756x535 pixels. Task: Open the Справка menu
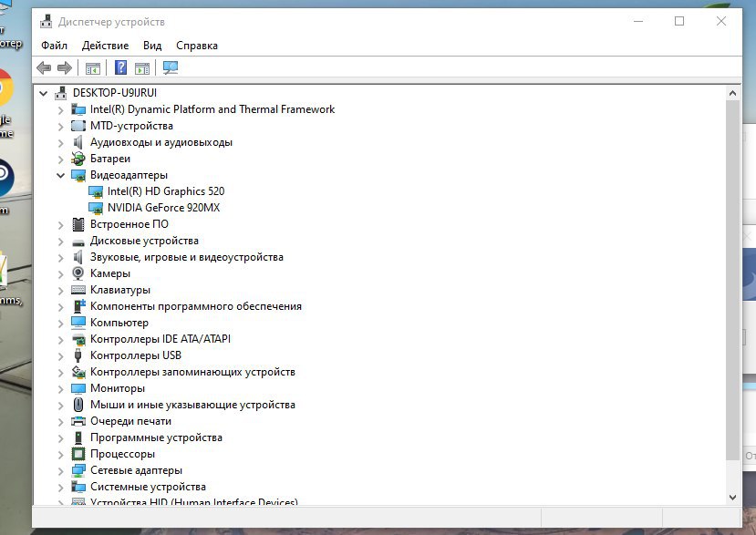click(197, 46)
